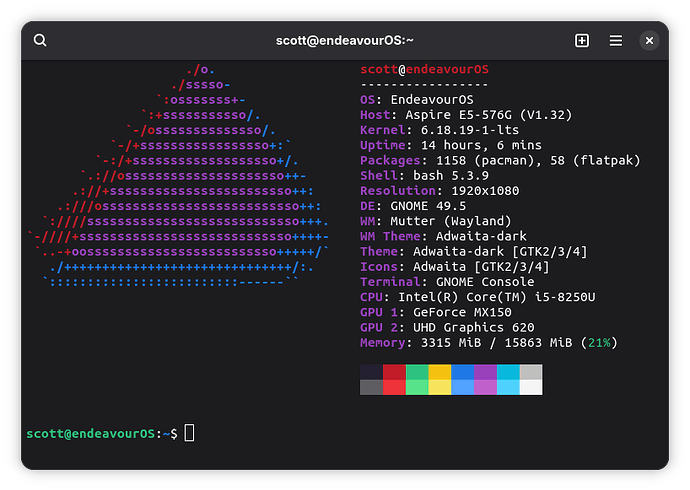The image size is (690, 490).
Task: Click the DE: GNOME 49.5 line
Action: tap(413, 206)
